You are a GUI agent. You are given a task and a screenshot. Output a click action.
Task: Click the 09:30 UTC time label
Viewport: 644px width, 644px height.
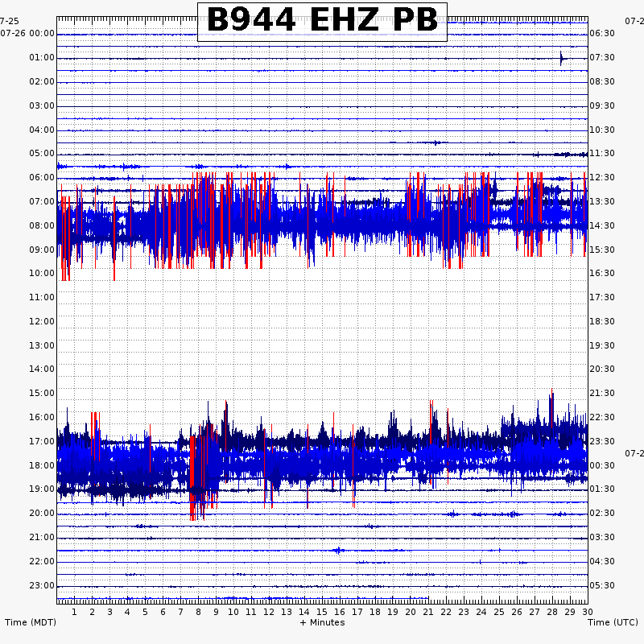602,105
